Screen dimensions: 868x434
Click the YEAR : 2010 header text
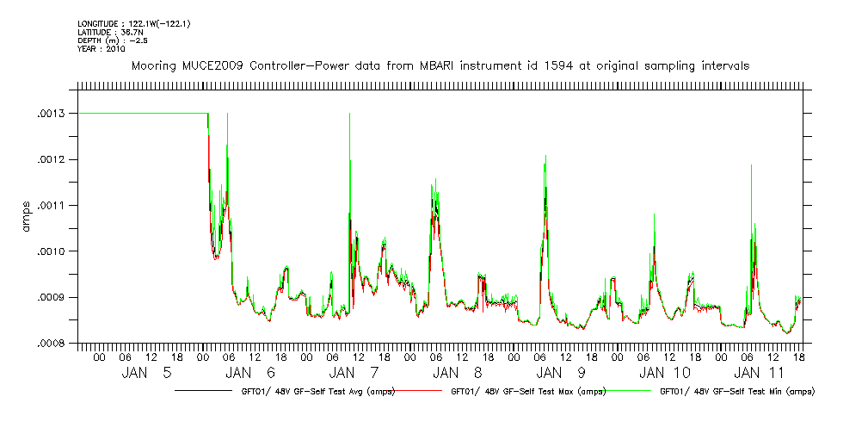pyautogui.click(x=102, y=49)
